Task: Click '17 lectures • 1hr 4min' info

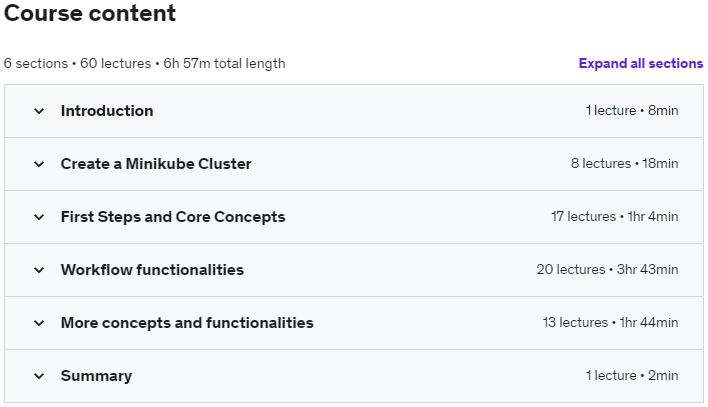Action: coord(614,217)
